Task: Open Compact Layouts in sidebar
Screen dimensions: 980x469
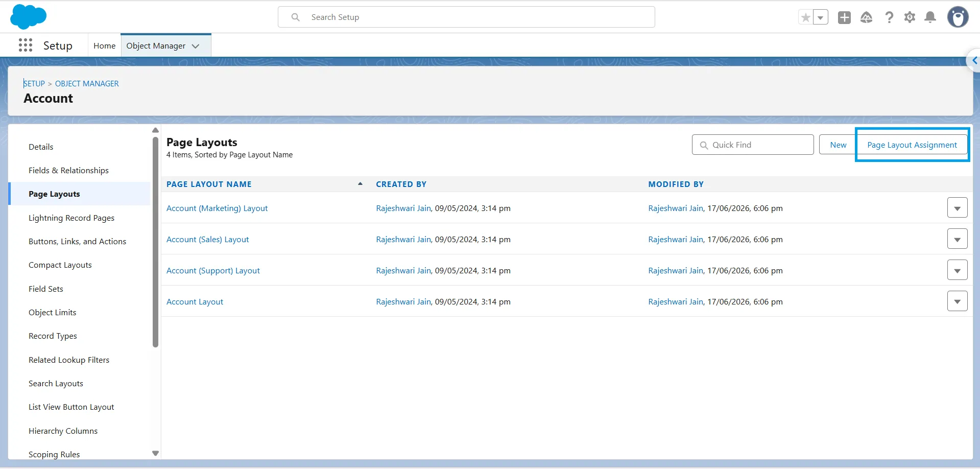Action: [60, 265]
